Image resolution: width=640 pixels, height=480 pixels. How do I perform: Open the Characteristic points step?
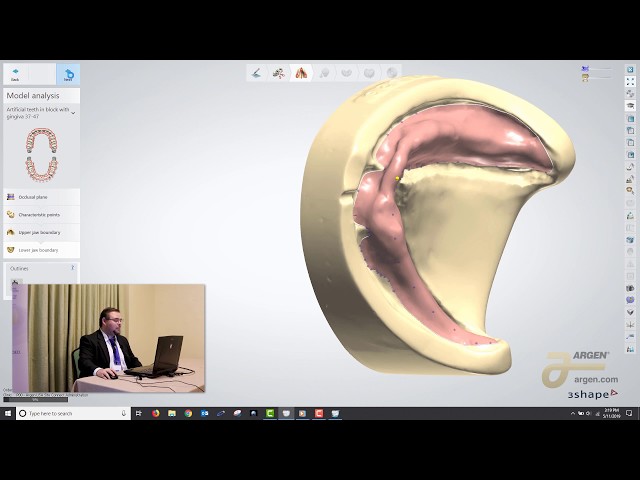coord(42,215)
